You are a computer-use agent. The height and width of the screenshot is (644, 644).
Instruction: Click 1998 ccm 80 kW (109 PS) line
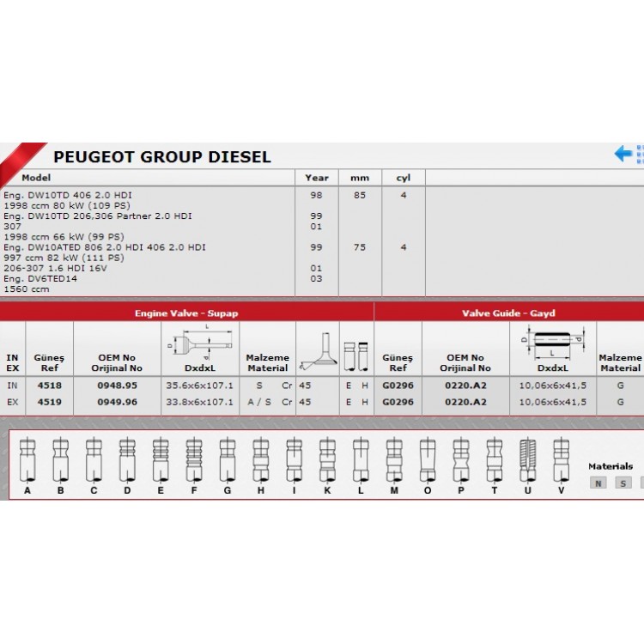pyautogui.click(x=66, y=205)
